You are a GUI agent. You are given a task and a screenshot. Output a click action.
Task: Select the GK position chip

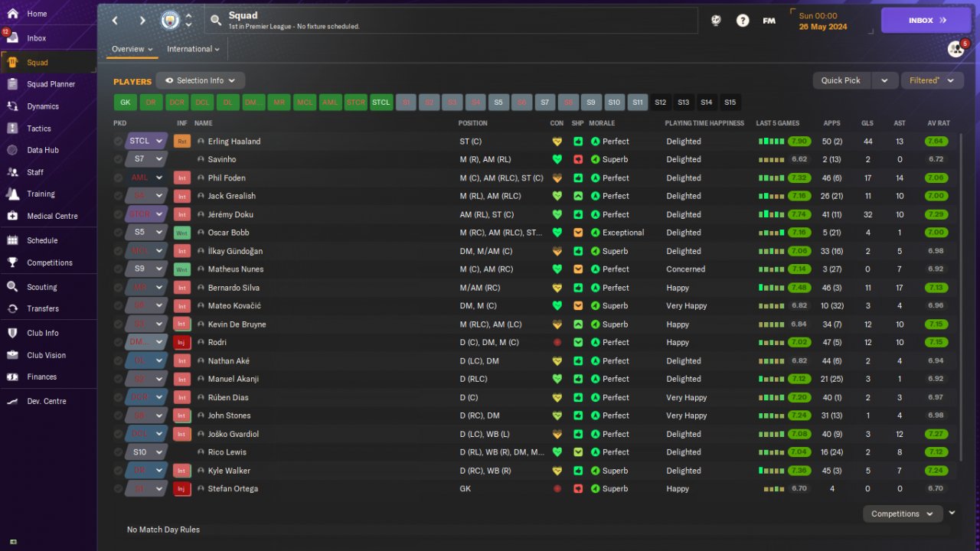coord(126,103)
